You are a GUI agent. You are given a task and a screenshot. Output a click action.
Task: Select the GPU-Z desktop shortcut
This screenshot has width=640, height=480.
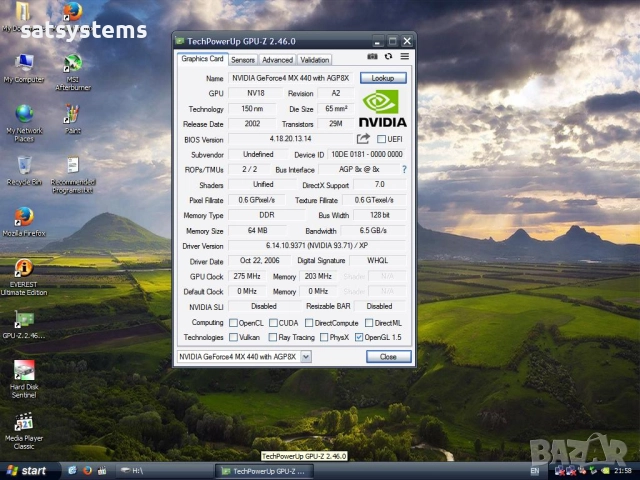[24, 325]
